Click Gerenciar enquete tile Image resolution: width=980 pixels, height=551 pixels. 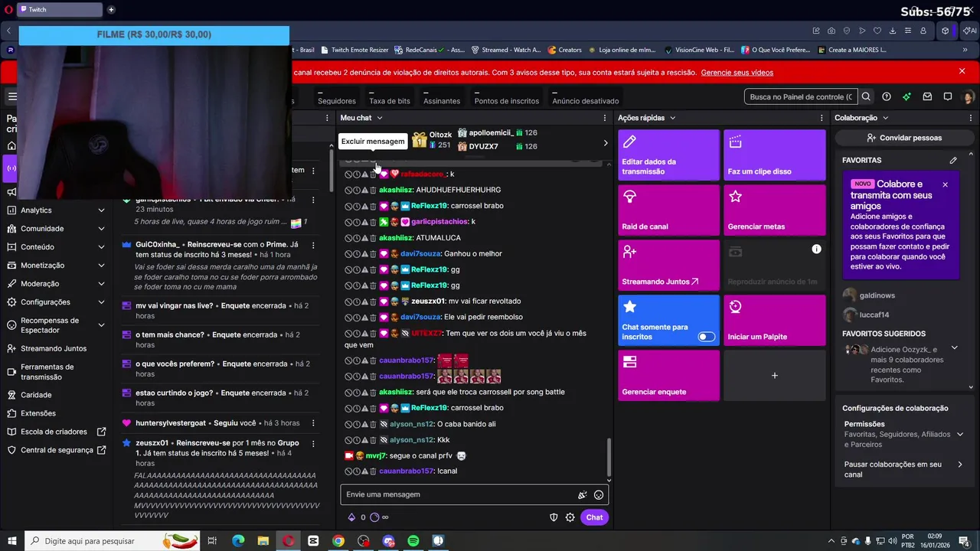tap(669, 376)
